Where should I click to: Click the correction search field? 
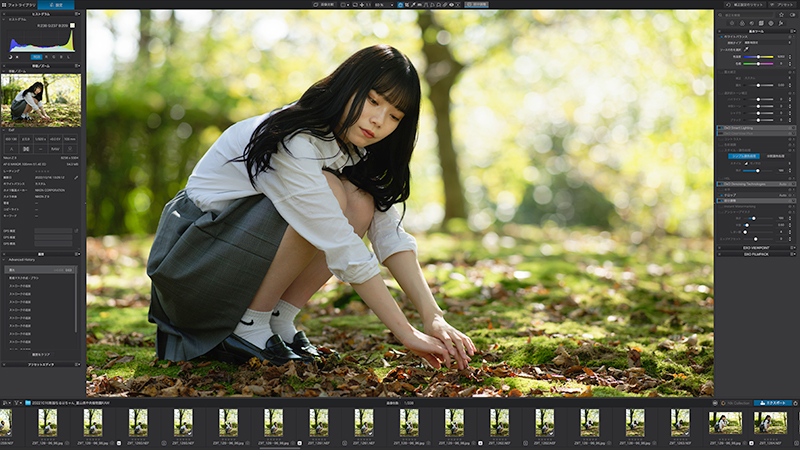tap(745, 15)
